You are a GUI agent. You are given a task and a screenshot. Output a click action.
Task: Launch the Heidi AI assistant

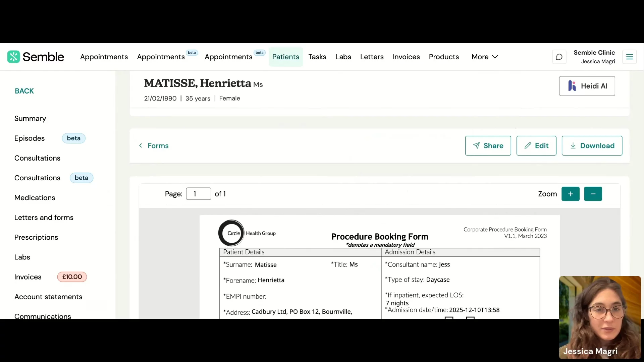pos(587,86)
